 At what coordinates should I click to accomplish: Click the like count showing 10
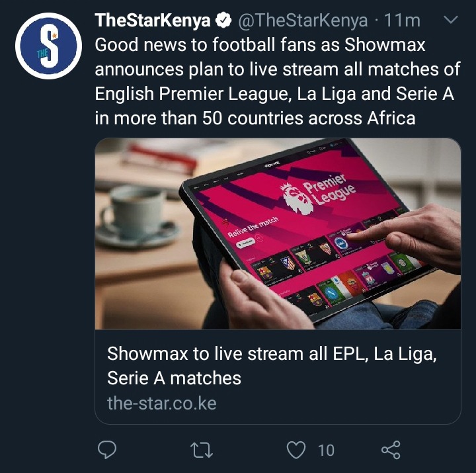click(x=326, y=451)
